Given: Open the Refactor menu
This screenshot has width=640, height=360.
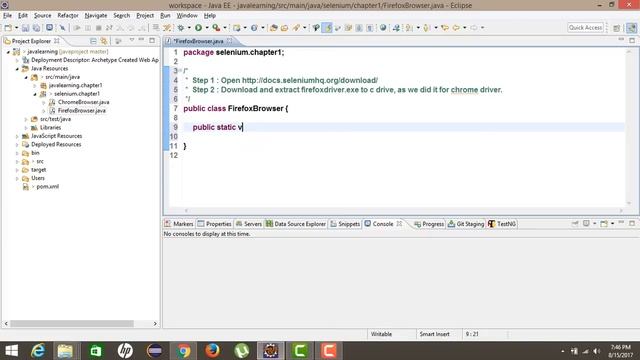Looking at the screenshot, I should (68, 16).
